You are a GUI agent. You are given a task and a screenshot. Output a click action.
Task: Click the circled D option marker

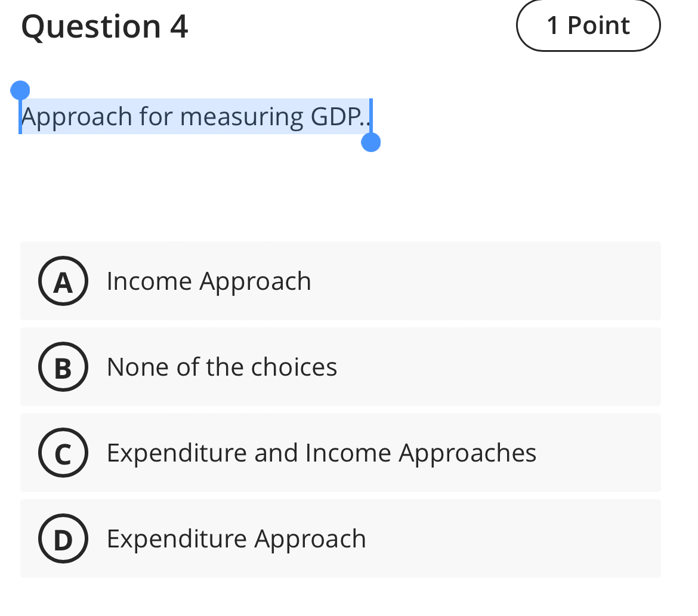pyautogui.click(x=63, y=538)
